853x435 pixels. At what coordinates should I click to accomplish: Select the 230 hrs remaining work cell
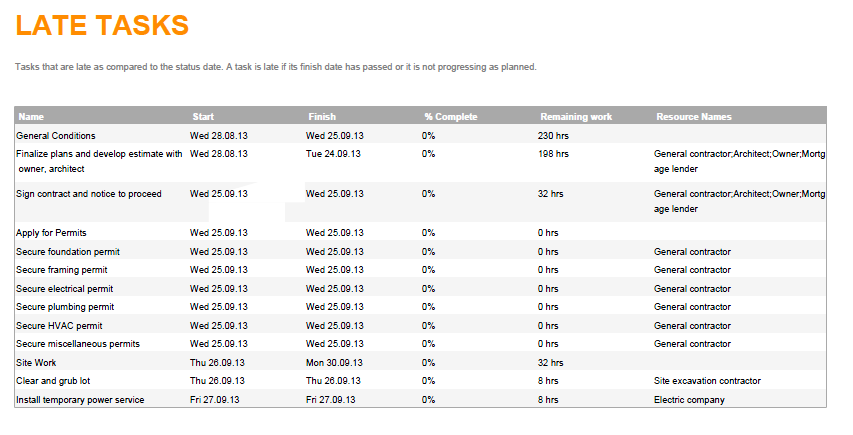[553, 136]
